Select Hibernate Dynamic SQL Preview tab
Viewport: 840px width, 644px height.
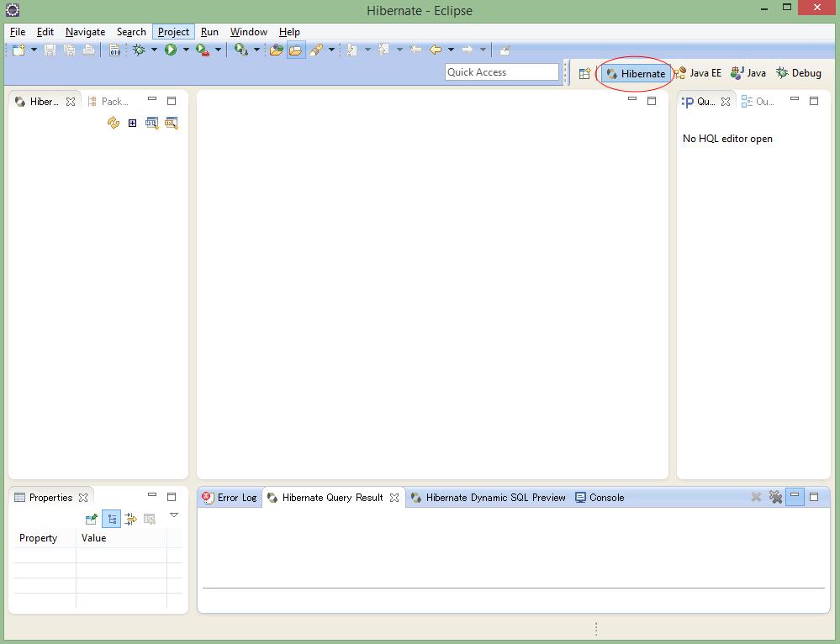pos(488,497)
